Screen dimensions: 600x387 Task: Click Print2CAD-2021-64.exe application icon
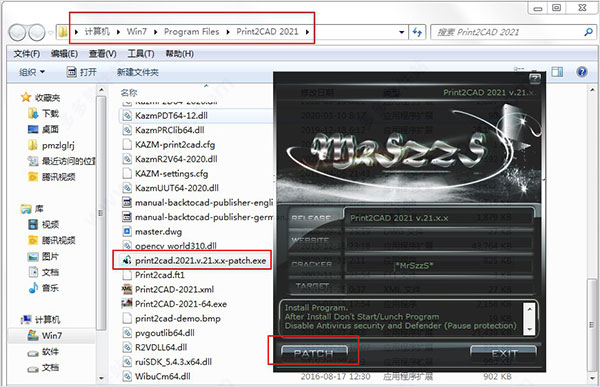[127, 304]
